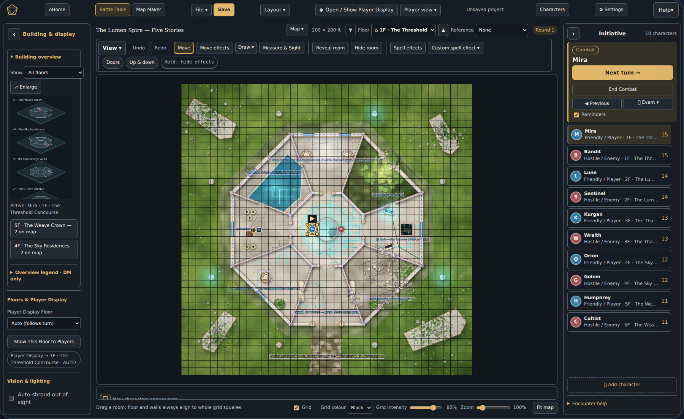Image resolution: width=684 pixels, height=419 pixels.
Task: Adjust the Zoom slider
Action: point(493,408)
